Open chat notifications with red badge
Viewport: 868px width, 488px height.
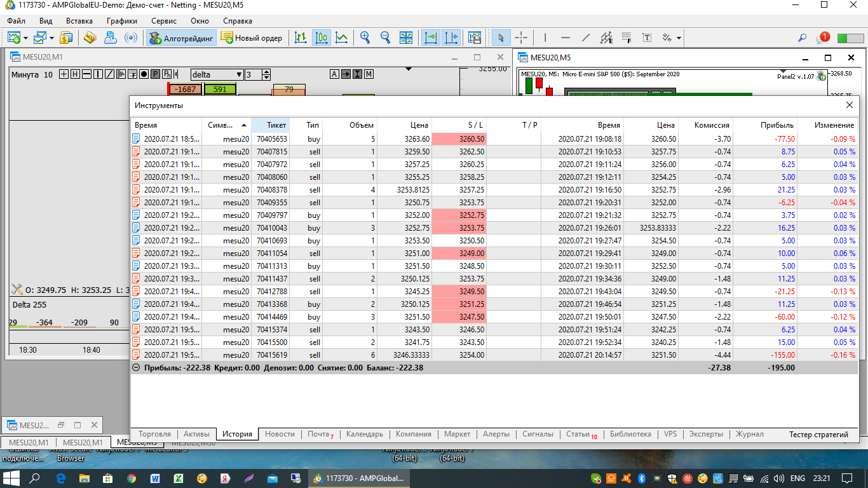point(823,37)
